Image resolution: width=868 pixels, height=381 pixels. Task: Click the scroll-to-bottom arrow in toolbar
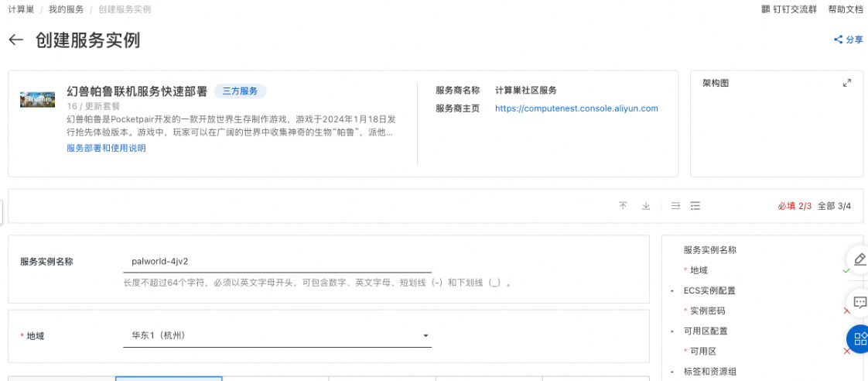(x=646, y=206)
